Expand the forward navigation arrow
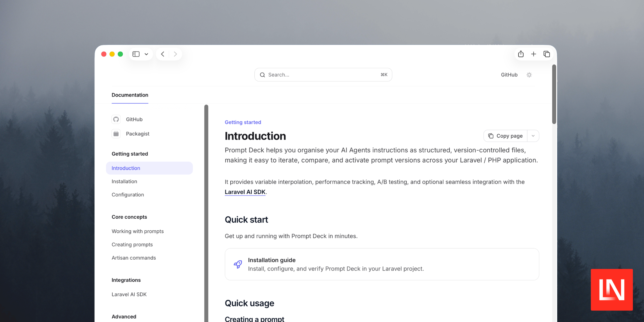644x322 pixels. pyautogui.click(x=175, y=54)
